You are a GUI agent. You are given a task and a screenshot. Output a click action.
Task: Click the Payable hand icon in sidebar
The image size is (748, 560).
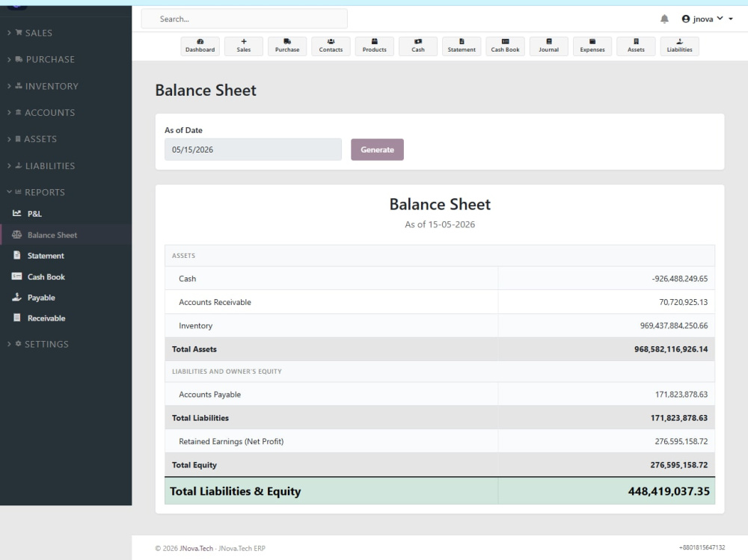(x=16, y=297)
